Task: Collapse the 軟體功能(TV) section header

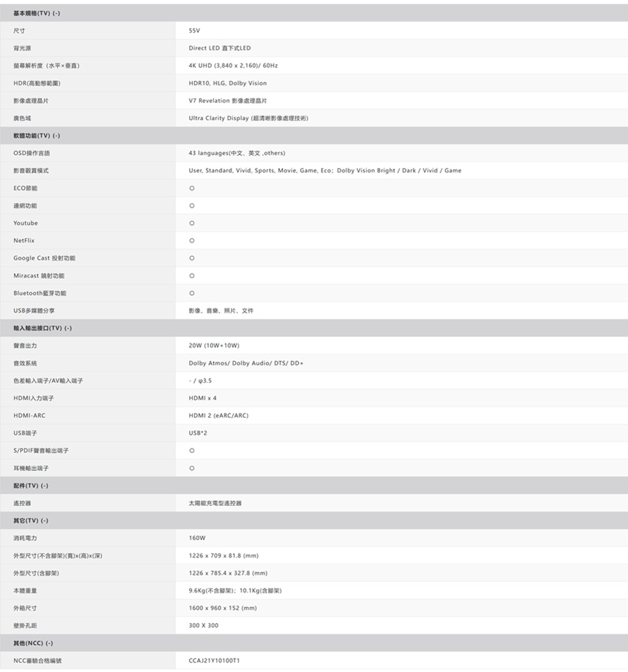Action: point(314,135)
